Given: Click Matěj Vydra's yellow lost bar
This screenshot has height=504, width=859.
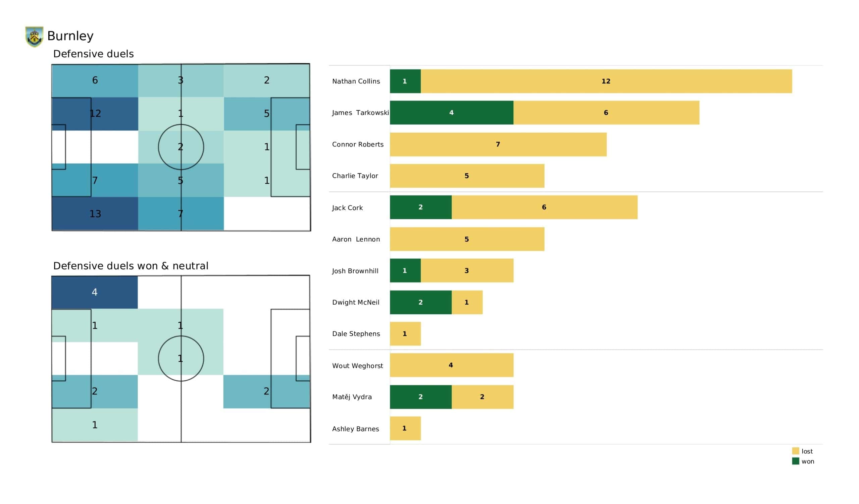Looking at the screenshot, I should [x=482, y=397].
